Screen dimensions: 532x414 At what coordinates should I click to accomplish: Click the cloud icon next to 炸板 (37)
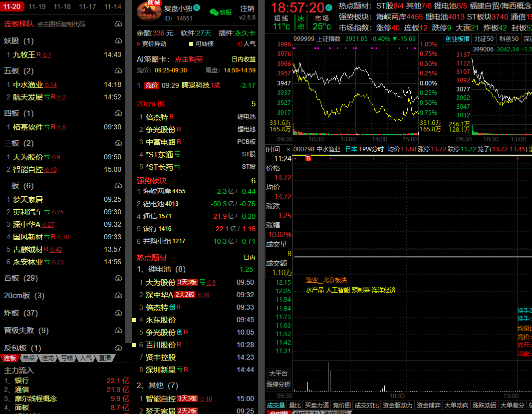point(118,313)
